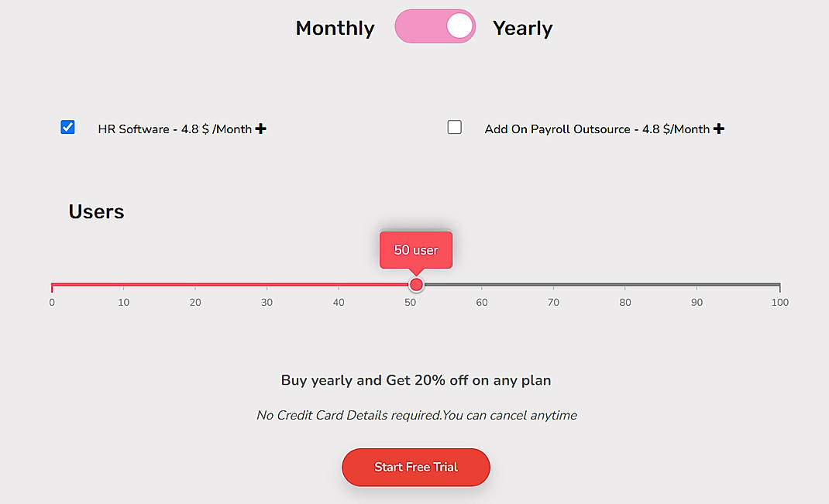Click the plus icon beside Add On Payroll Outsource
This screenshot has width=829, height=504.
point(719,129)
